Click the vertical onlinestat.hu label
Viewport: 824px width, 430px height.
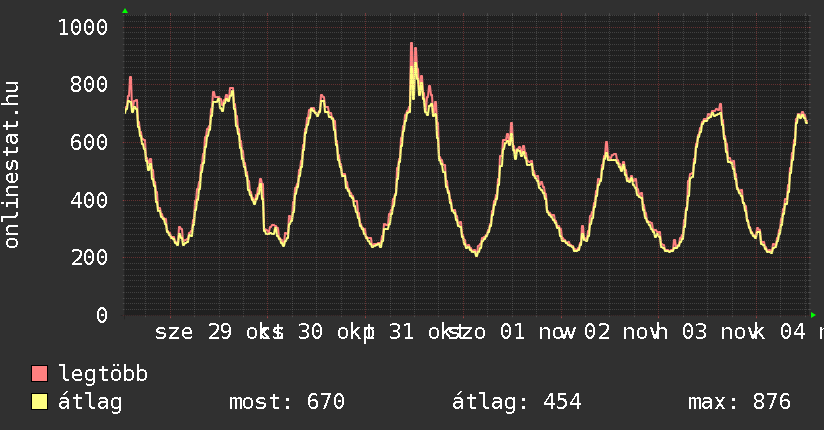point(12,166)
